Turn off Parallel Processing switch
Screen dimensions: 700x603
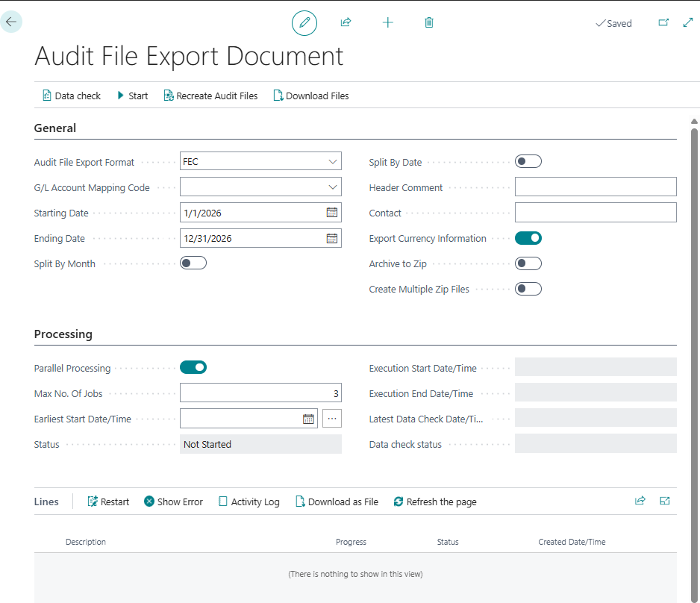coord(193,367)
